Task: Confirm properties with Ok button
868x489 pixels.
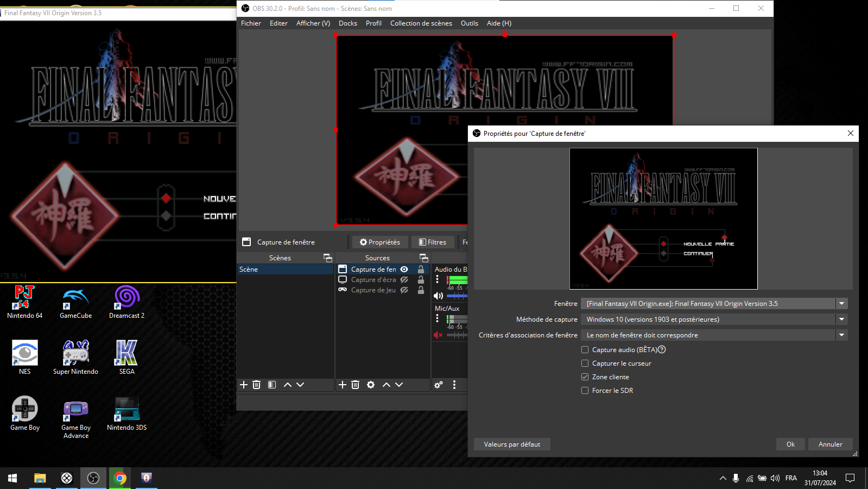Action: (x=790, y=444)
